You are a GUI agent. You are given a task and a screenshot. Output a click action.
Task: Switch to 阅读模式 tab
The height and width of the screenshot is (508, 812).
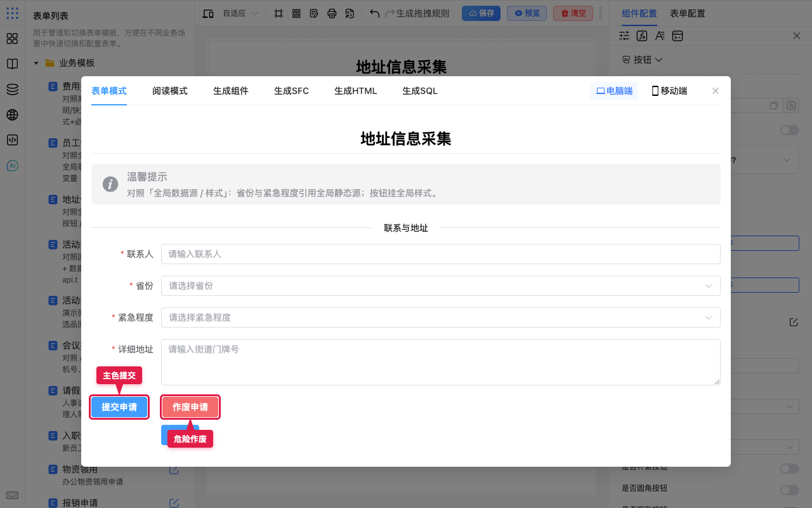click(x=170, y=91)
